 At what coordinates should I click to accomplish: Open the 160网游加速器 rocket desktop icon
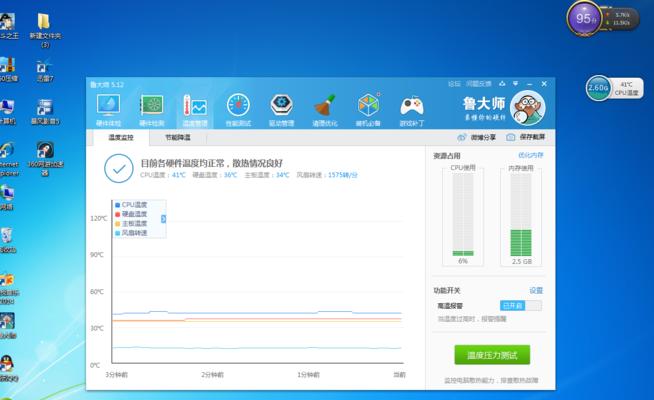(x=45, y=159)
